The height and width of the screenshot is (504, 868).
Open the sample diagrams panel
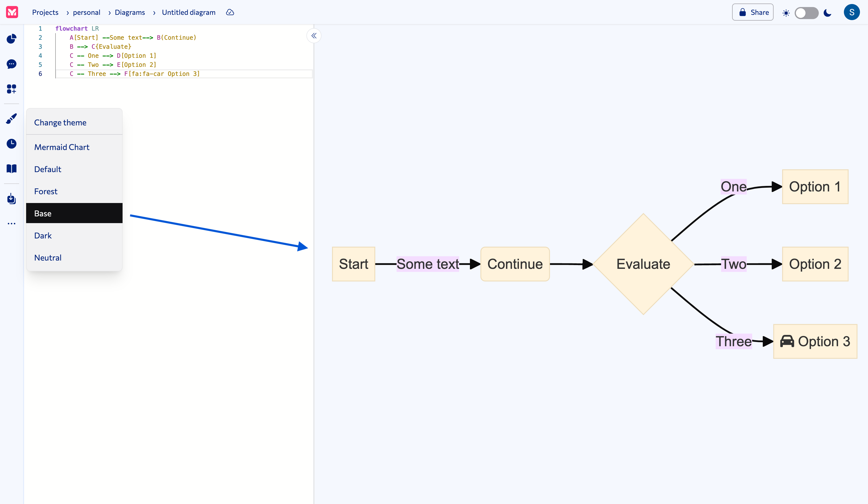pyautogui.click(x=11, y=89)
